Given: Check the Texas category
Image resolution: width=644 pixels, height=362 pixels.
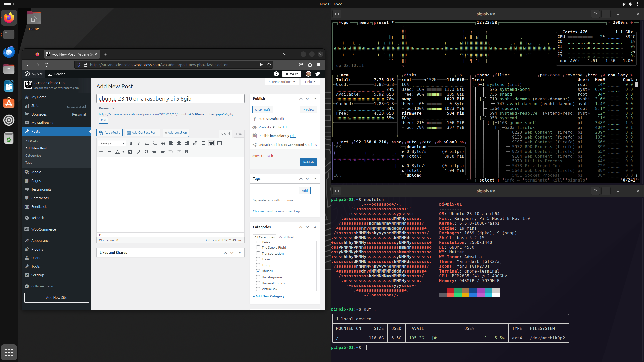Looking at the screenshot, I should (258, 242).
